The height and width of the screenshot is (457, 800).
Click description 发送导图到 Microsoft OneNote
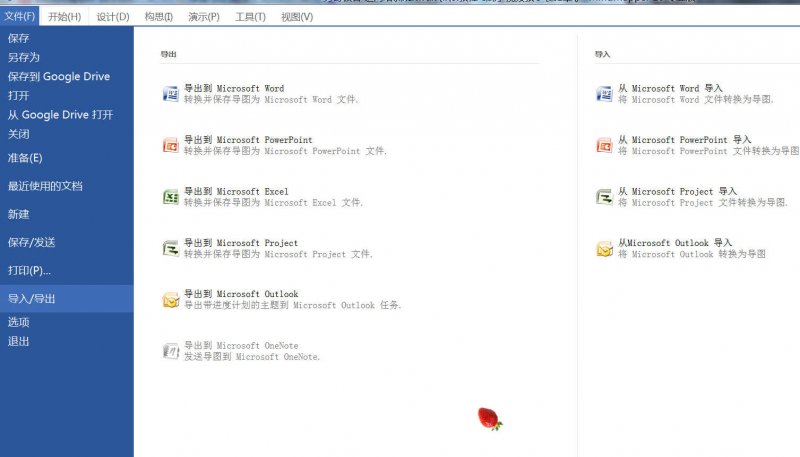252,357
